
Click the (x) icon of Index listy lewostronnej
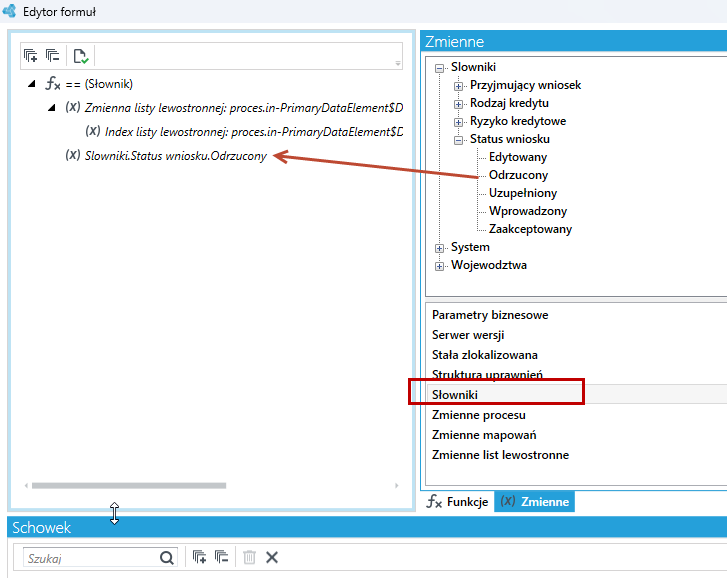click(93, 132)
